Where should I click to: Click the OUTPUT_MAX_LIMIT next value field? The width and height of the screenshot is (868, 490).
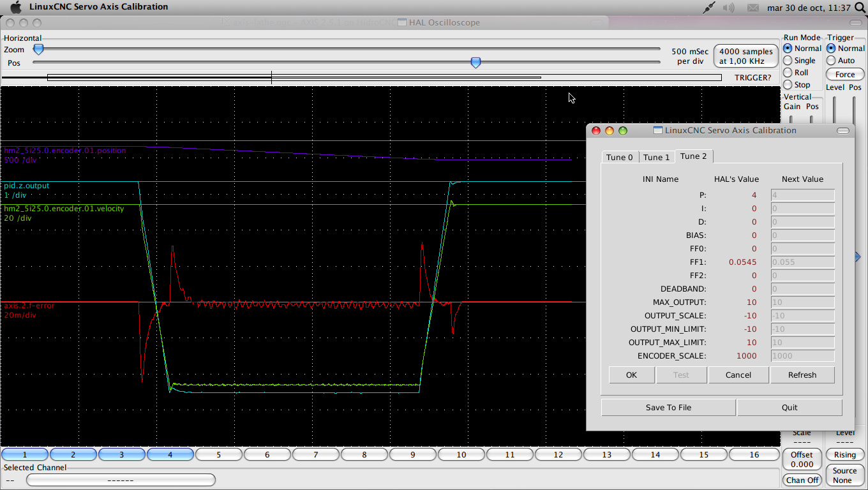[802, 343]
